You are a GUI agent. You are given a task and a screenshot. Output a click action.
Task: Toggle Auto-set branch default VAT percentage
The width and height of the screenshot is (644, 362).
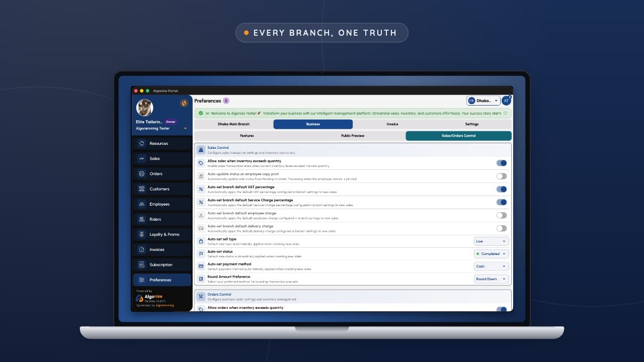tap(502, 189)
